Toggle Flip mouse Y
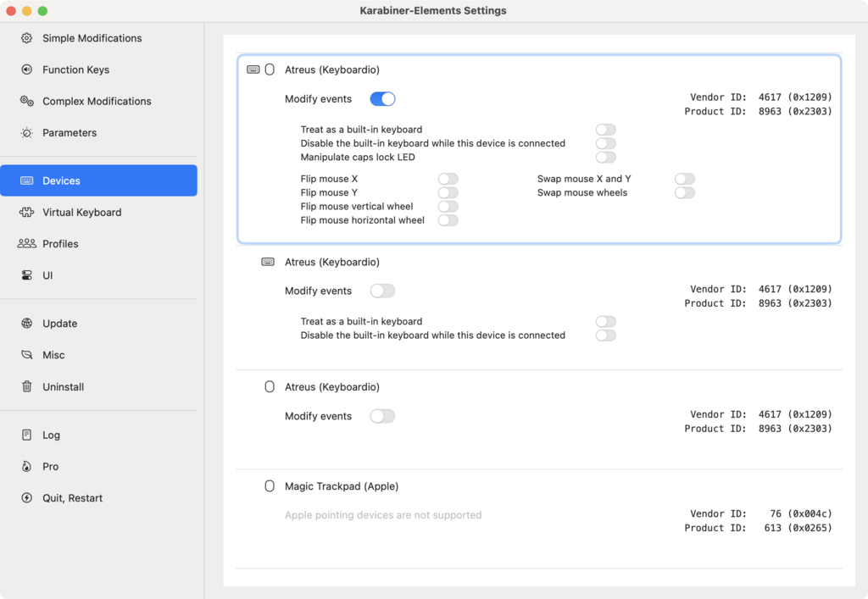 (x=448, y=192)
